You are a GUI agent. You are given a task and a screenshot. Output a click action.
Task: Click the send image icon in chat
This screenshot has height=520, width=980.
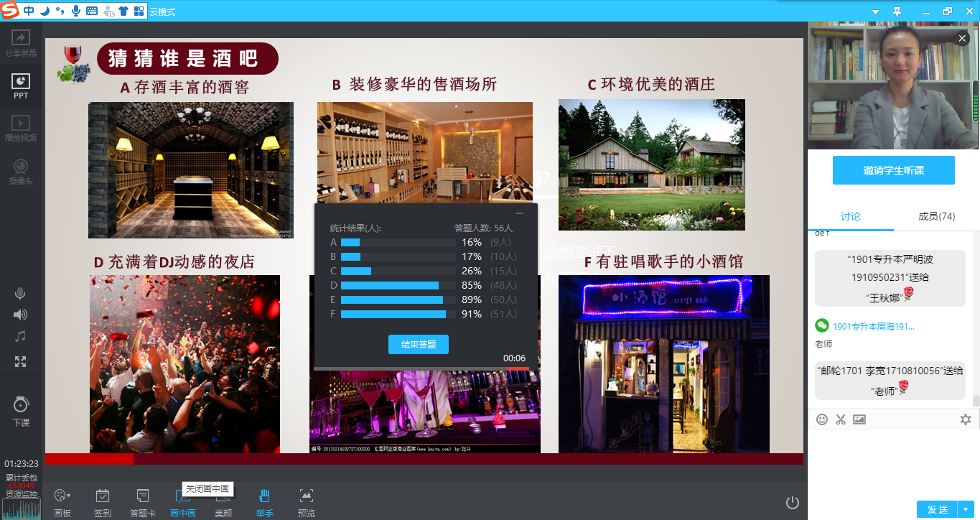point(859,419)
